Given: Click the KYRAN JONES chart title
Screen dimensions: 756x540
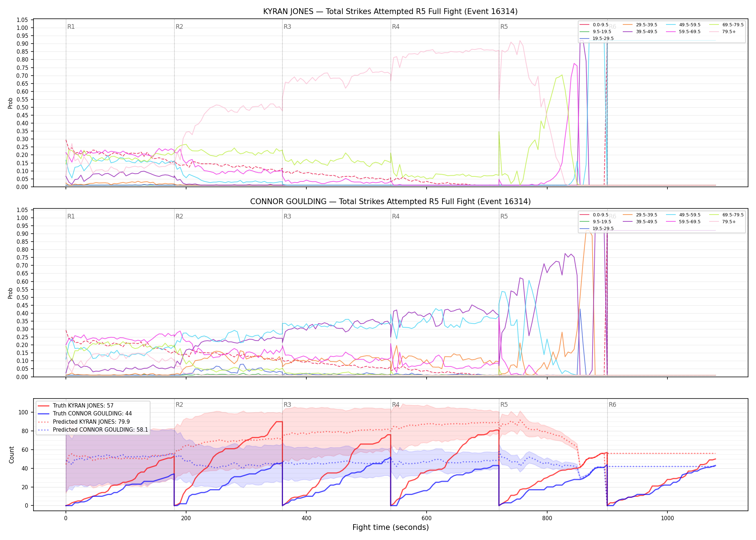Looking at the screenshot, I should tap(390, 12).
